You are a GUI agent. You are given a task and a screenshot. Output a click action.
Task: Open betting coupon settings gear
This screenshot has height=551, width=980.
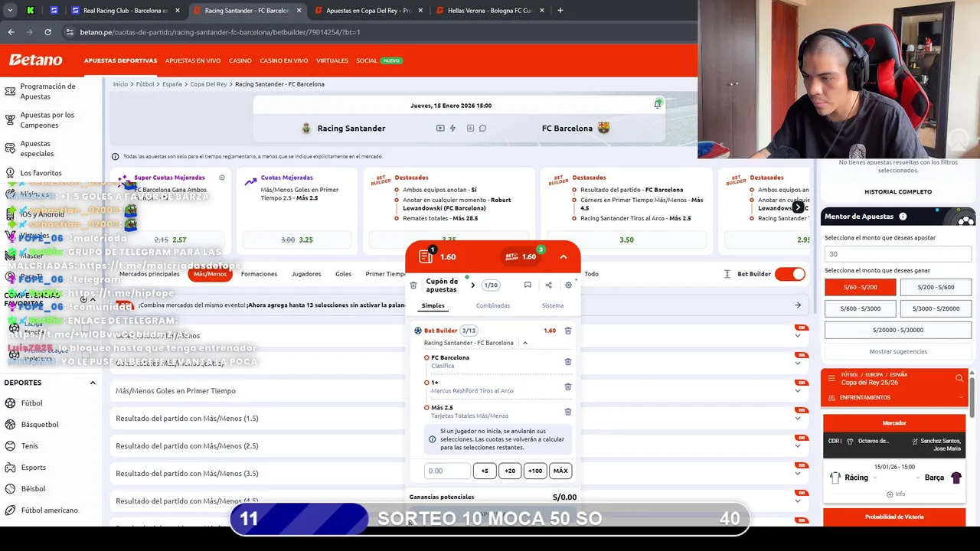(x=568, y=285)
